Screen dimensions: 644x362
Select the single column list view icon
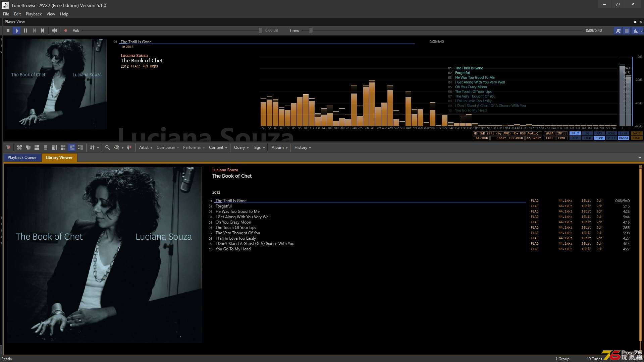pos(46,147)
